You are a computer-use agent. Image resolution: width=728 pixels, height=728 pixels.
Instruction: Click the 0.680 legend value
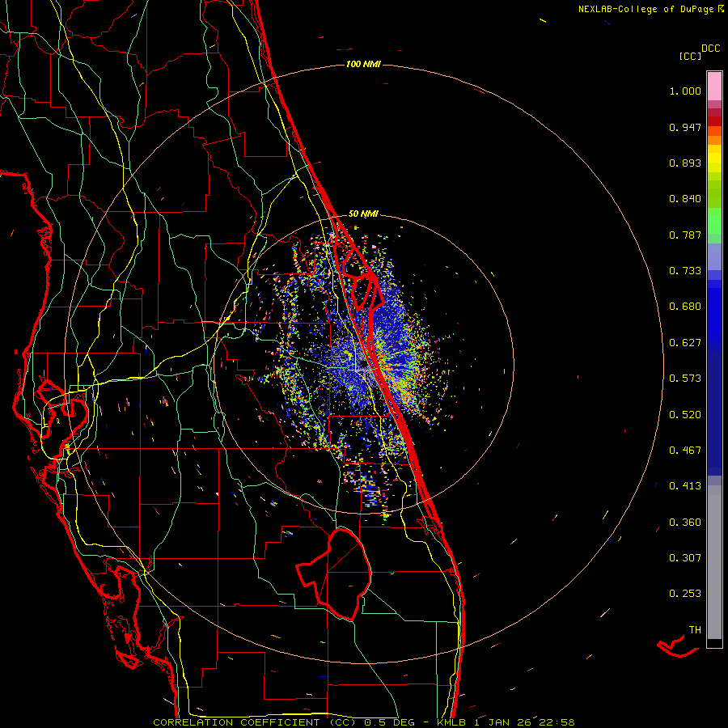685,307
